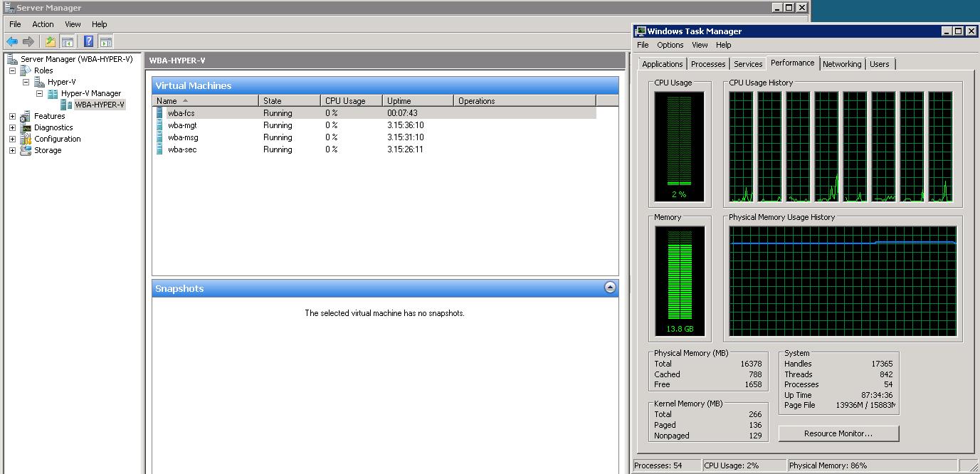Screen dimensions: 980x474
Task: Click the Physical Memory Usage History graph
Action: point(843,281)
